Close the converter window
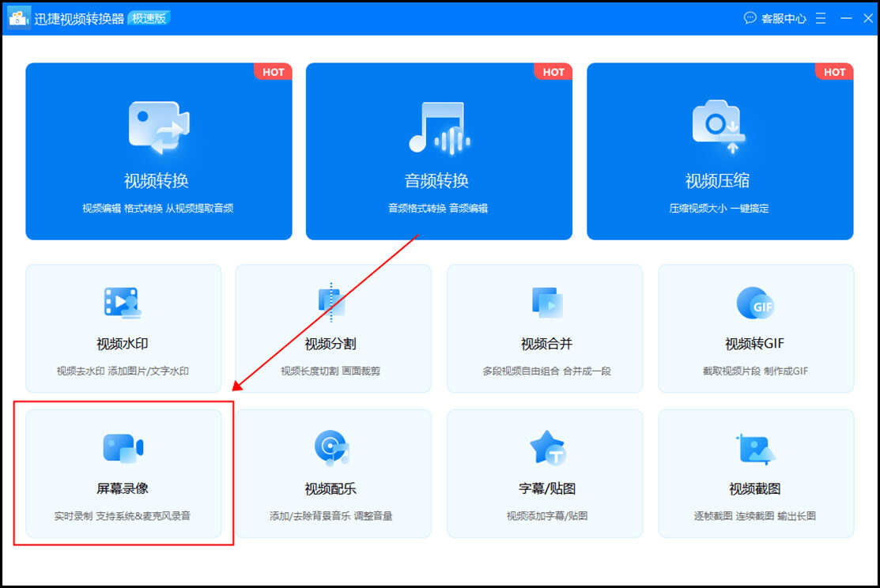This screenshot has height=588, width=880. pyautogui.click(x=867, y=18)
